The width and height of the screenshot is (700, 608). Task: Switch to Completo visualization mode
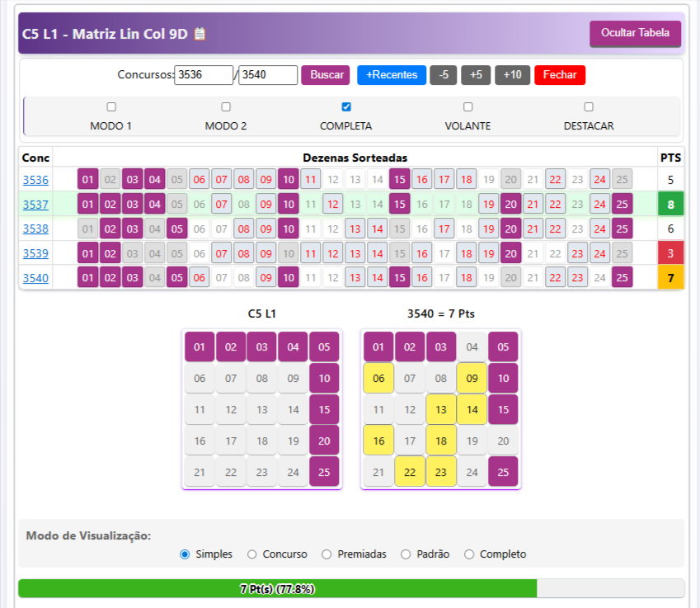pos(469,554)
